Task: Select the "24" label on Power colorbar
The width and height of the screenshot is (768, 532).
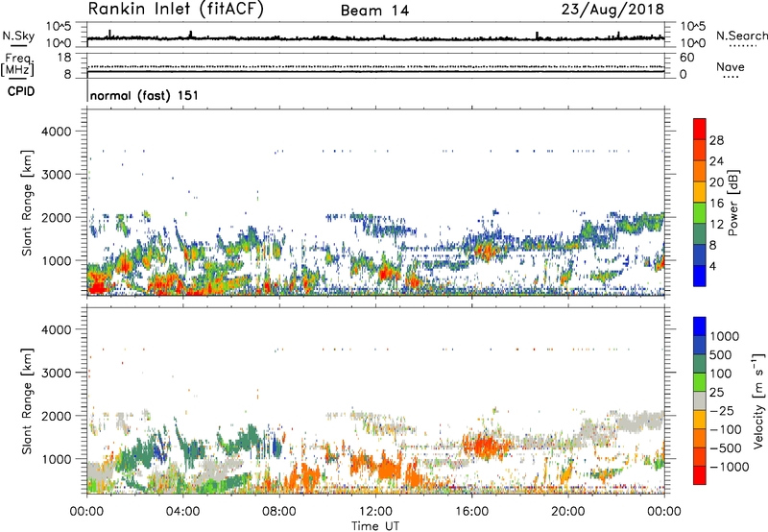Action: click(716, 161)
